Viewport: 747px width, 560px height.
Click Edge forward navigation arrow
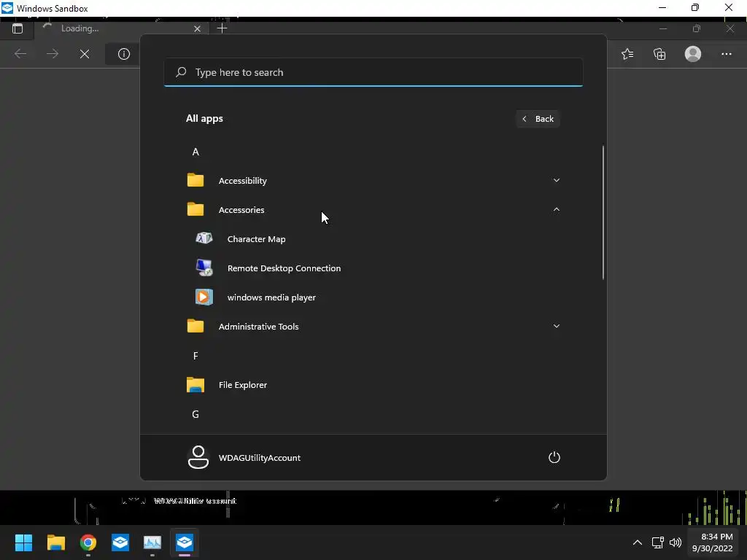[53, 54]
